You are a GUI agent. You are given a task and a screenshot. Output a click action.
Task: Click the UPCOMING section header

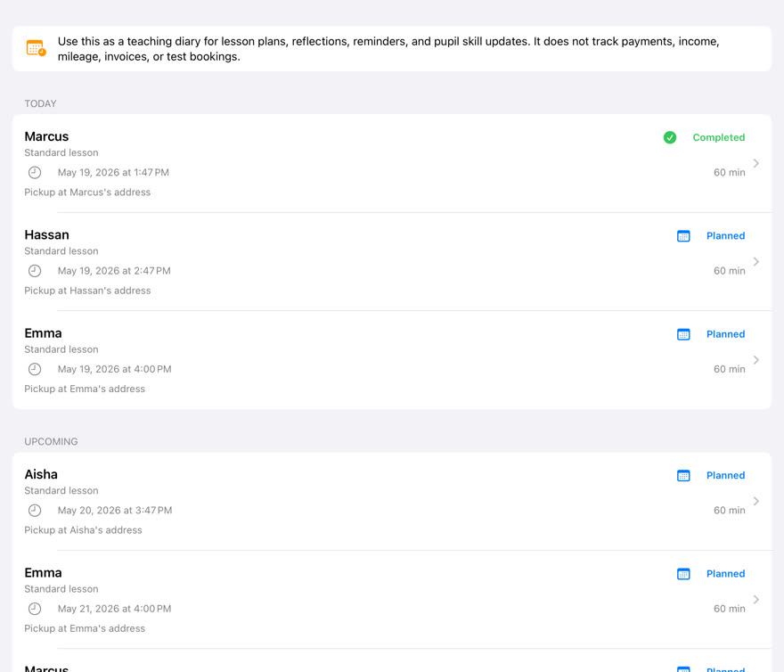click(x=51, y=442)
